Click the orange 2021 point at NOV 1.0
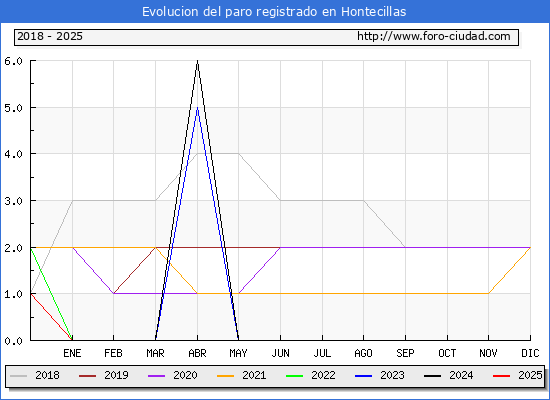This screenshot has width=550, height=400. pos(488,293)
